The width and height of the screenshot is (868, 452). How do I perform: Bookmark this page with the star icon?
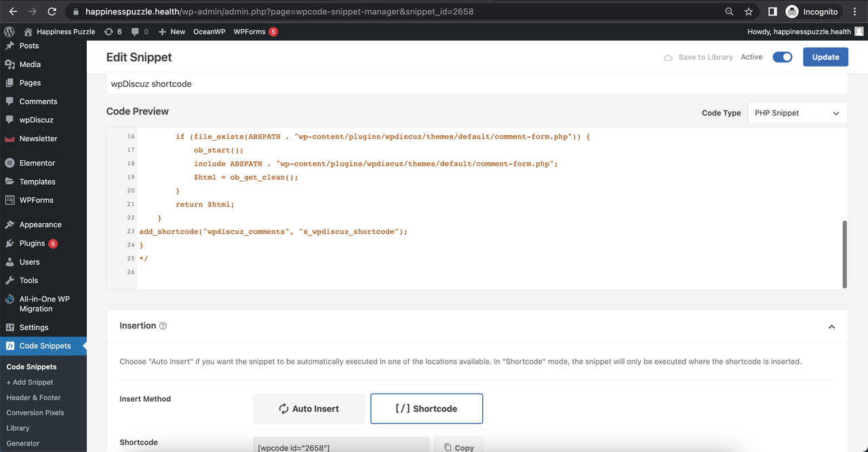(x=749, y=12)
